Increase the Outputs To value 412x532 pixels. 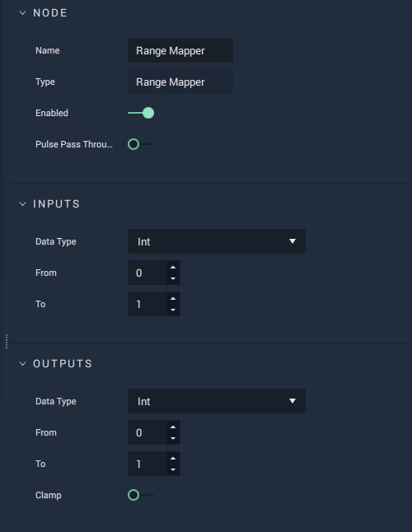point(173,459)
